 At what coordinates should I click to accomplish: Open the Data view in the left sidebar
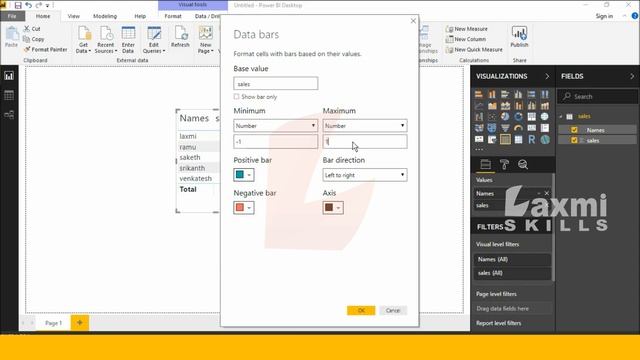[9, 95]
